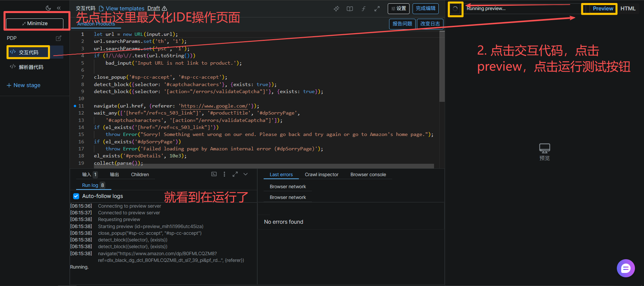Edit the PDP stage name icon
644x286 pixels.
coord(58,38)
